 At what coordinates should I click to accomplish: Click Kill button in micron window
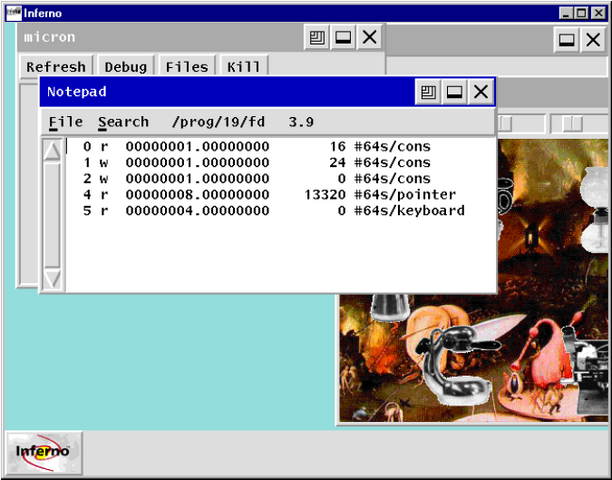click(244, 67)
